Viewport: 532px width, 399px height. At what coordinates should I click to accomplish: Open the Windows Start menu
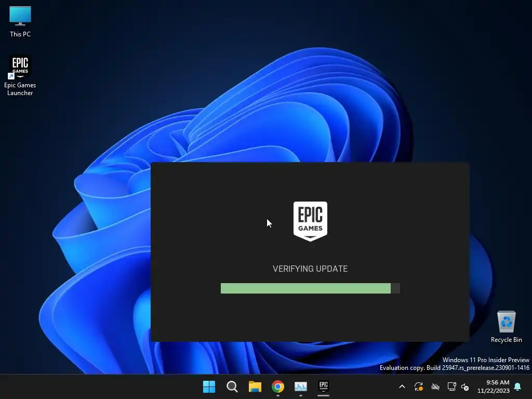point(209,387)
